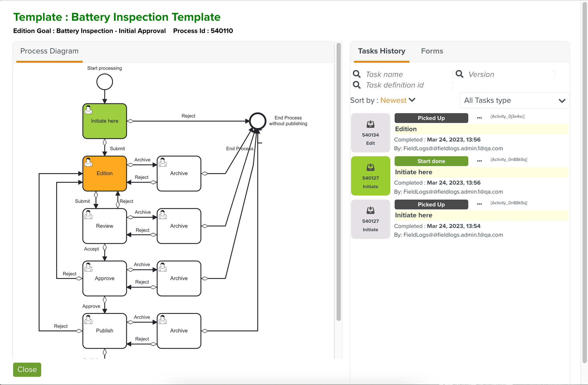The height and width of the screenshot is (385, 588).
Task: Click inside the Task name input field
Action: (x=404, y=74)
